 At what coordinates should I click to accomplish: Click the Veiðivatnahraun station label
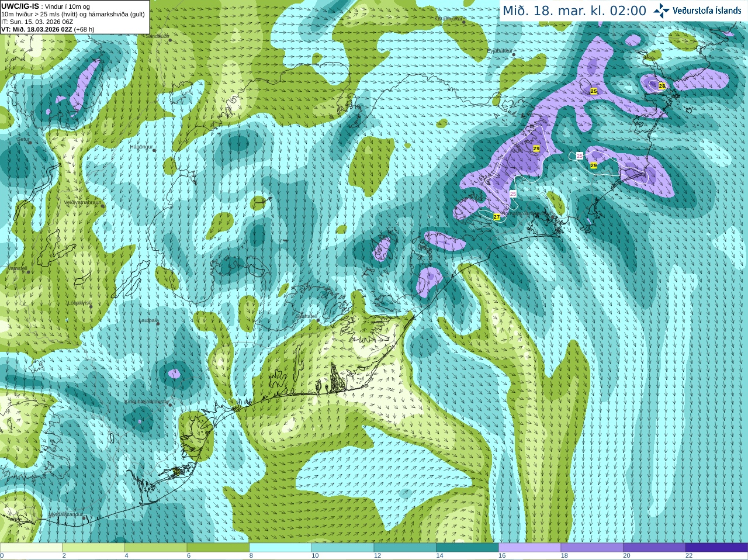82,202
